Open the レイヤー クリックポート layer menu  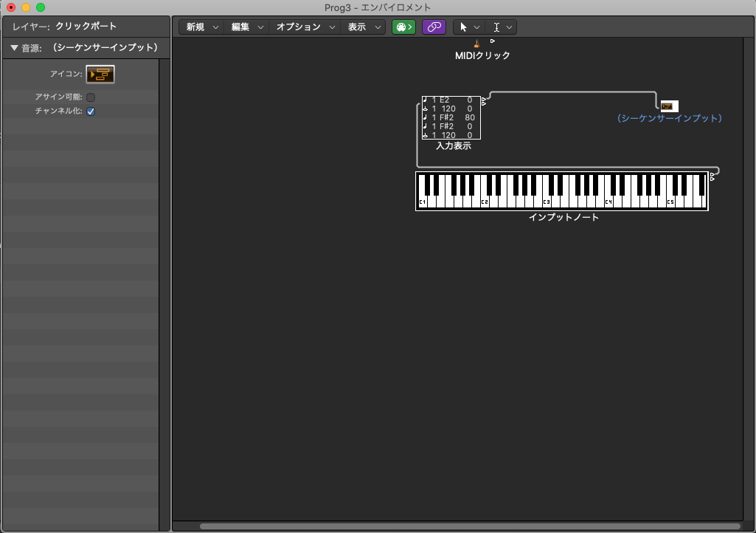click(x=86, y=27)
